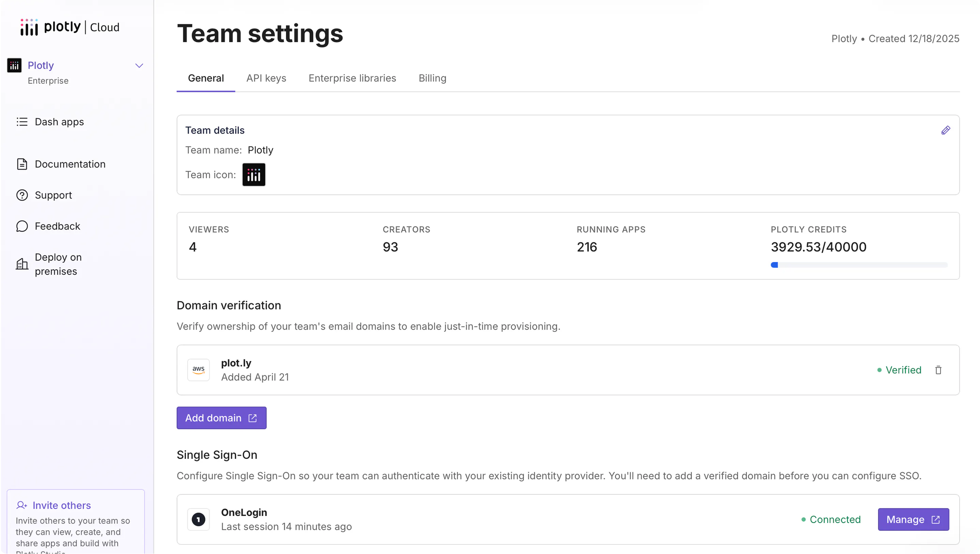Click the Single Sign-On heading
The height and width of the screenshot is (554, 980).
(x=217, y=455)
